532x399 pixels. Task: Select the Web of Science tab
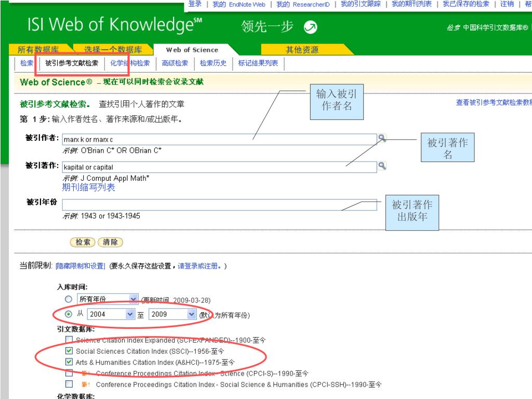coord(192,50)
